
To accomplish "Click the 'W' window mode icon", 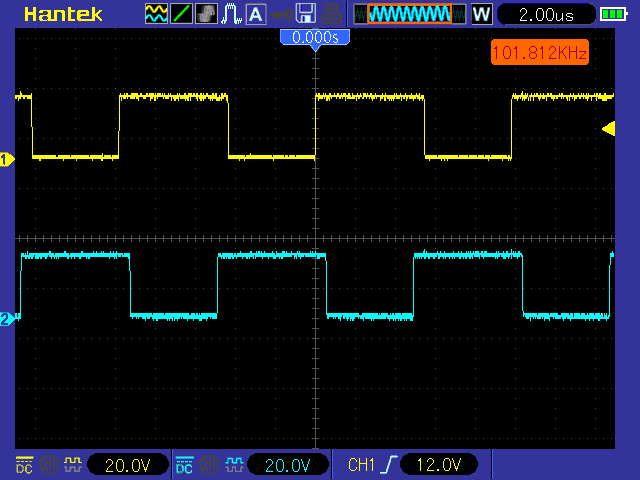I will pos(481,14).
